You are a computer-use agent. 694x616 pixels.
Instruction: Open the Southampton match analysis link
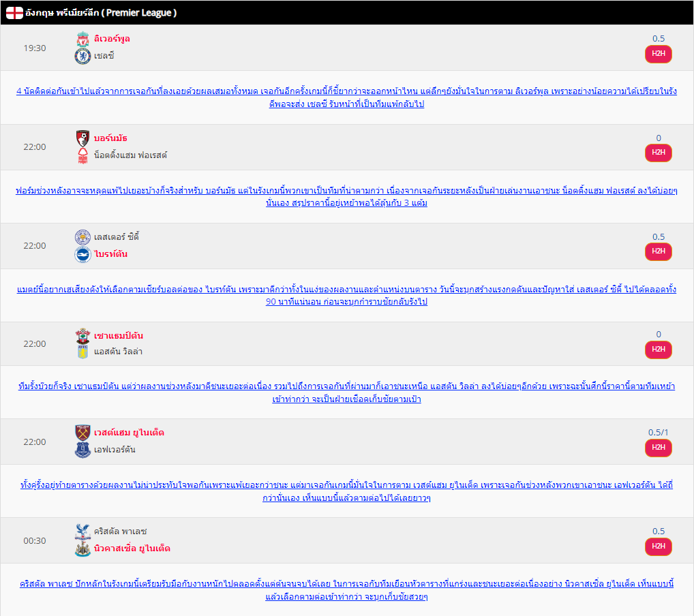tap(346, 392)
